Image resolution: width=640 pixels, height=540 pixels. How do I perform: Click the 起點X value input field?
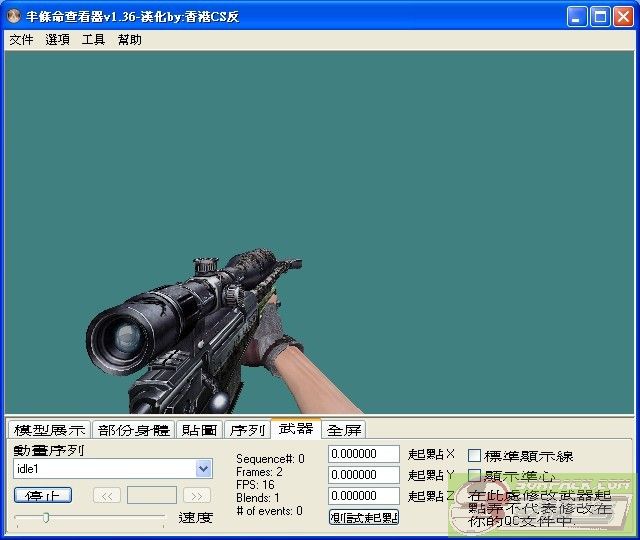(364, 454)
